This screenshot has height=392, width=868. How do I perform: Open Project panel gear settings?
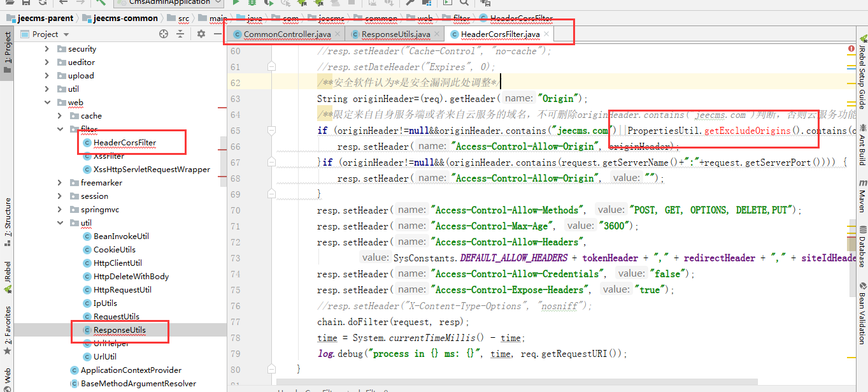pyautogui.click(x=201, y=34)
